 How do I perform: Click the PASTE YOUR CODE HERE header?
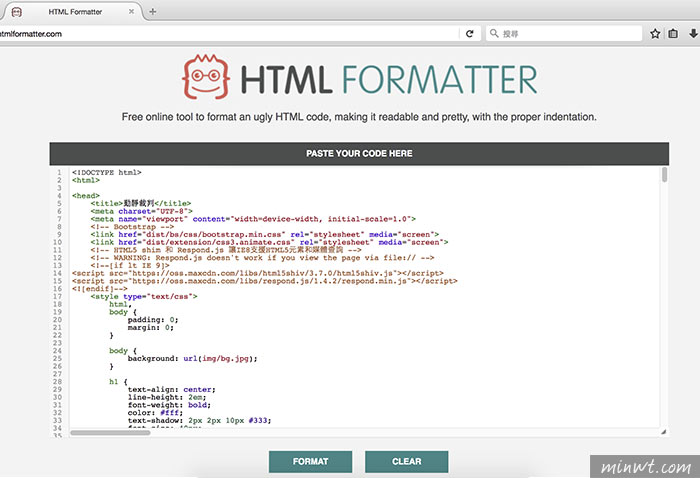[x=359, y=154]
